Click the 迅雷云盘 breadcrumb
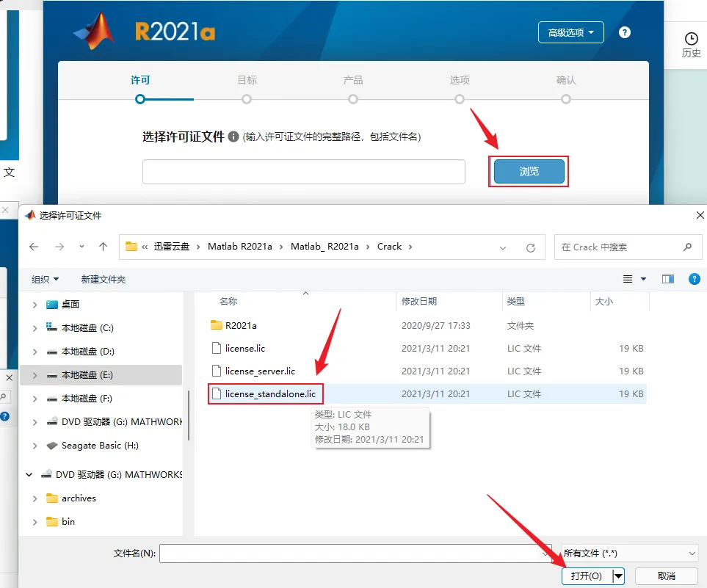 point(171,247)
